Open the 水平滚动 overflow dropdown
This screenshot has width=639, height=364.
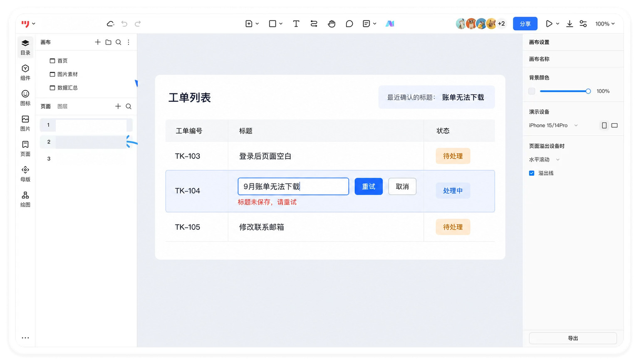[x=544, y=160]
